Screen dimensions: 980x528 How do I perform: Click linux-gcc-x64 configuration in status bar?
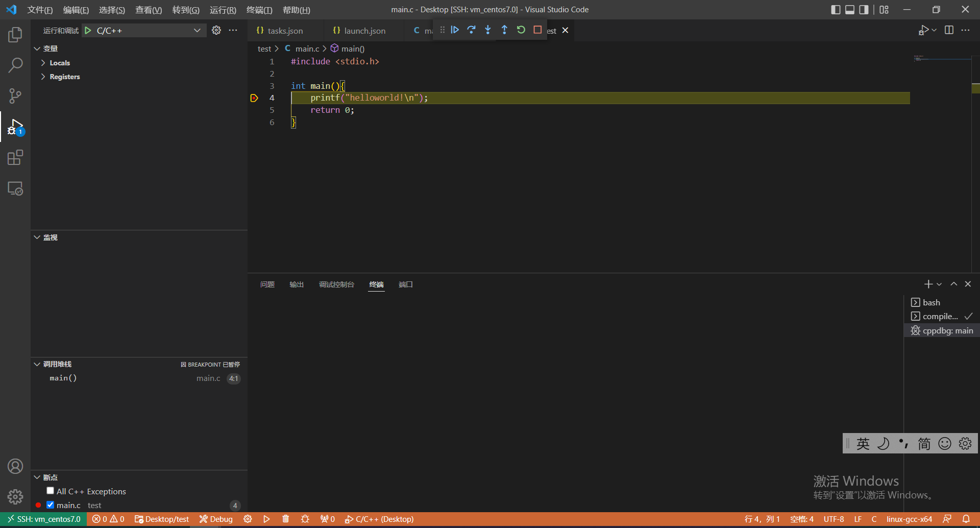[x=909, y=519]
